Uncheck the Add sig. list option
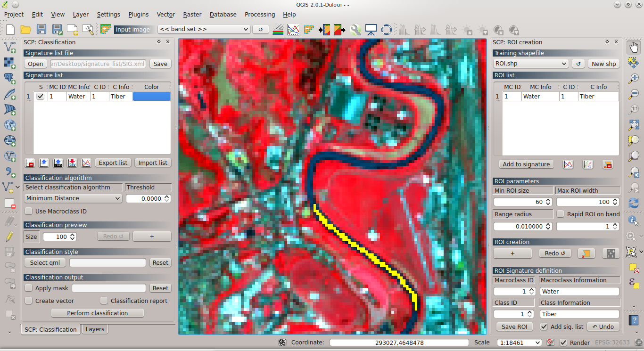The height and width of the screenshot is (351, 644). pyautogui.click(x=544, y=327)
